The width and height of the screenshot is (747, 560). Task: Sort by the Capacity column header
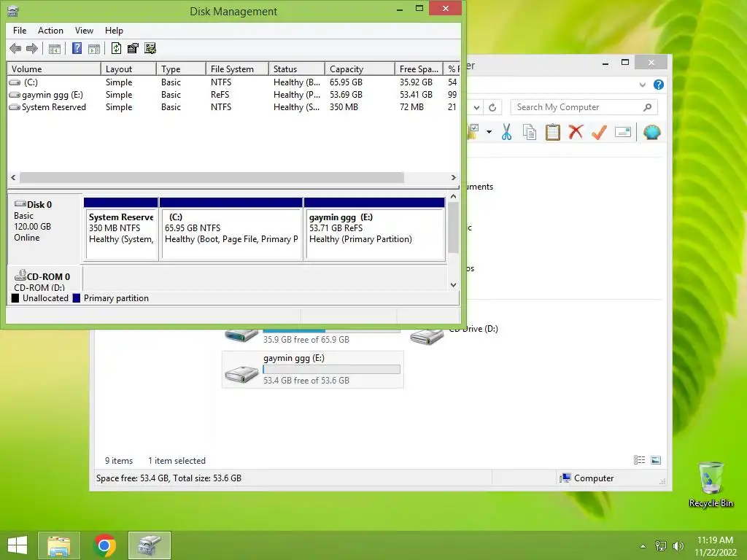360,69
